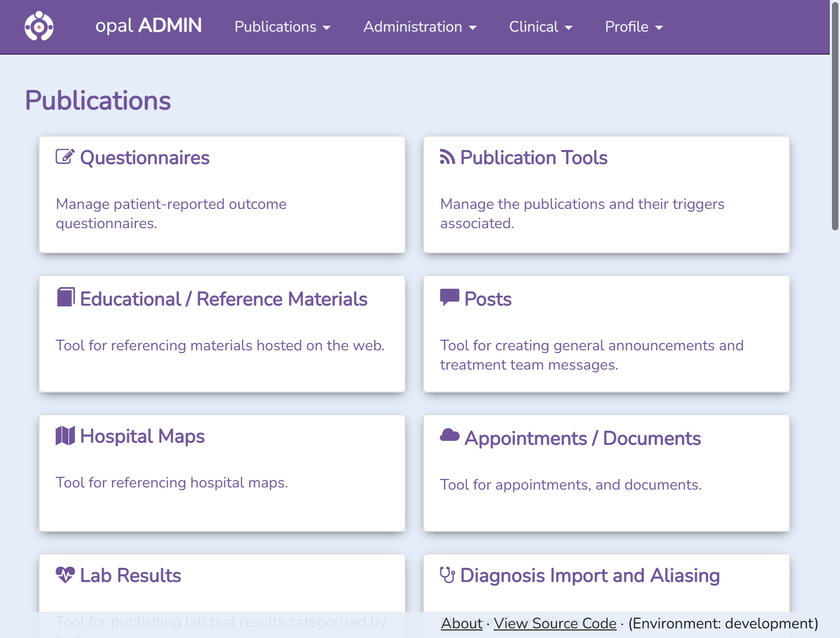Open Diagnosis Import and Aliasing heading
This screenshot has height=638, width=840.
pyautogui.click(x=589, y=575)
